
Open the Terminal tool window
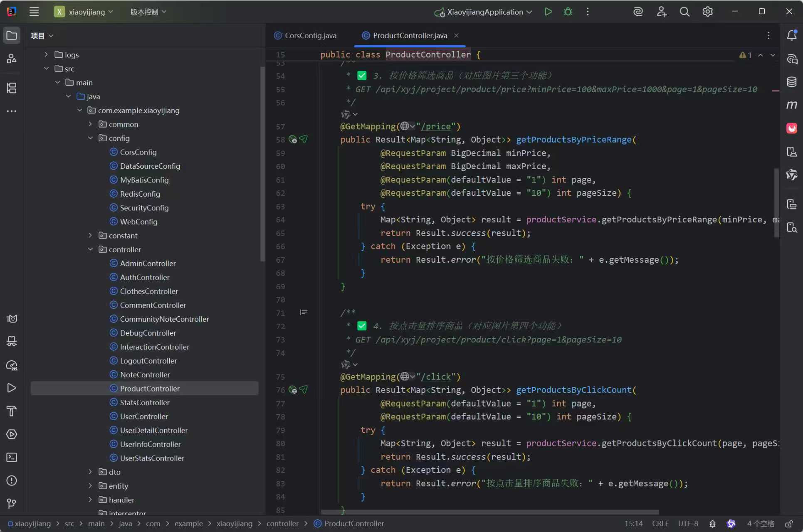point(12,457)
